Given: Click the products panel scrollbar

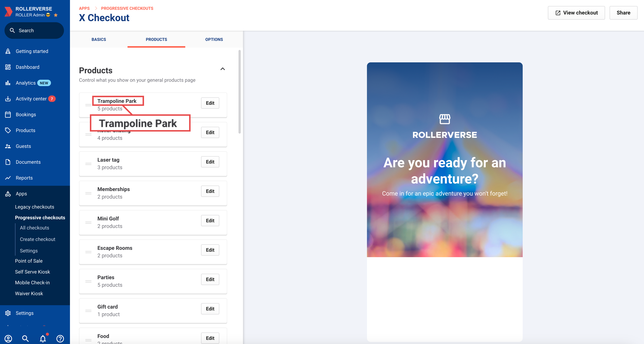Looking at the screenshot, I should (239, 92).
